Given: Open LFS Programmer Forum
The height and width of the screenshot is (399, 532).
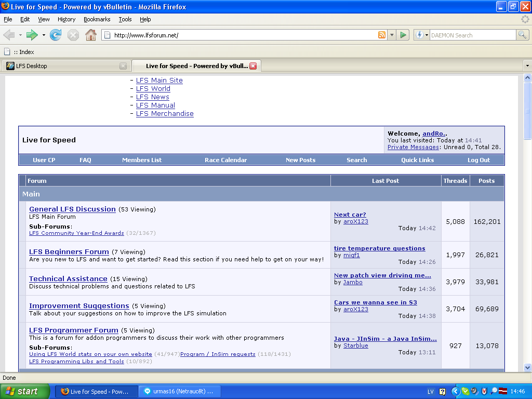Looking at the screenshot, I should (74, 330).
